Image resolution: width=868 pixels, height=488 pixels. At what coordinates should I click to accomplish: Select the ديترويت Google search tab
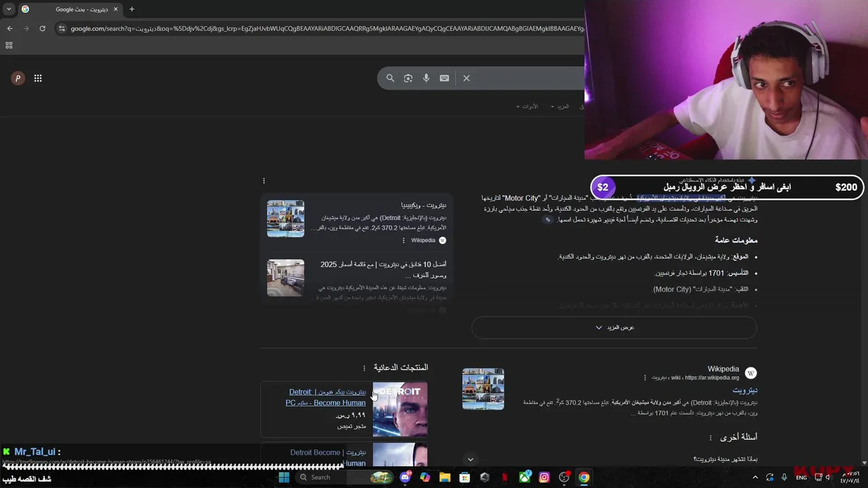coord(70,9)
